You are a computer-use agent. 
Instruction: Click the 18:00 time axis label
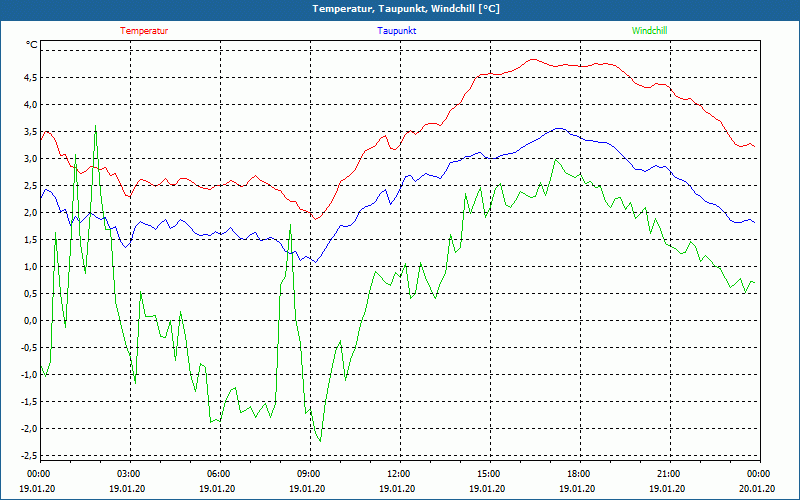(x=580, y=474)
